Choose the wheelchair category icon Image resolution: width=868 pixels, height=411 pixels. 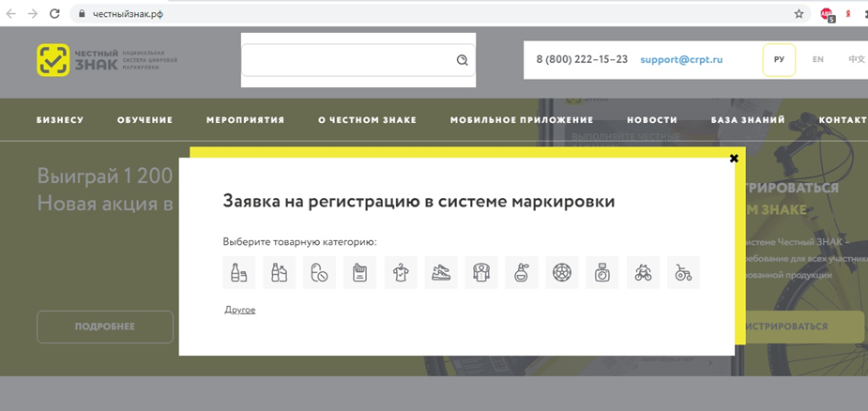coord(684,272)
